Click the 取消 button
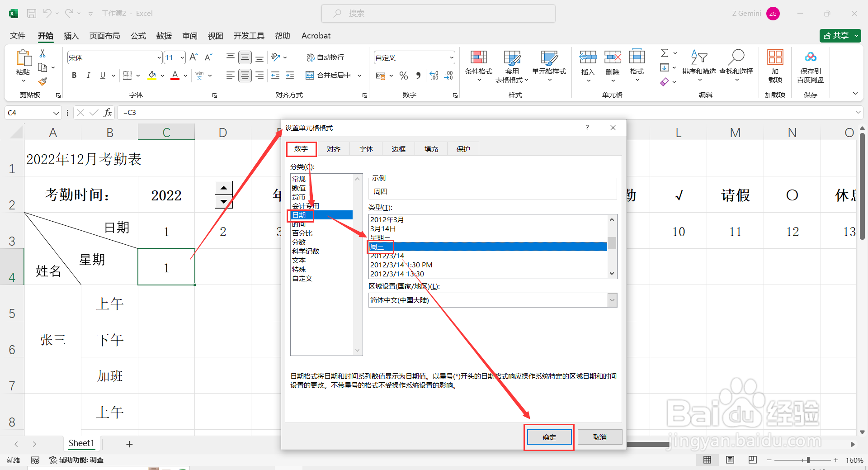Image resolution: width=868 pixels, height=470 pixels. (x=599, y=437)
